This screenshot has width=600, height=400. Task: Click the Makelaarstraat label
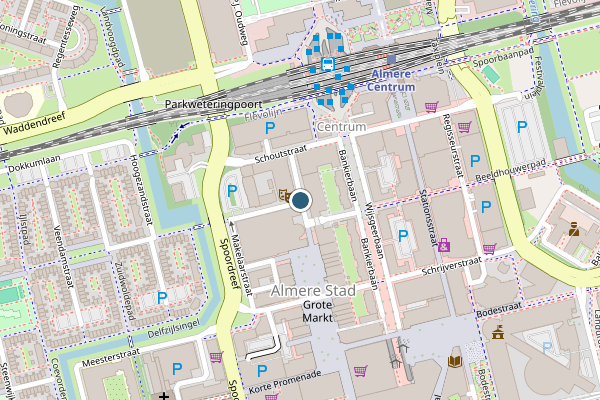[x=241, y=265]
